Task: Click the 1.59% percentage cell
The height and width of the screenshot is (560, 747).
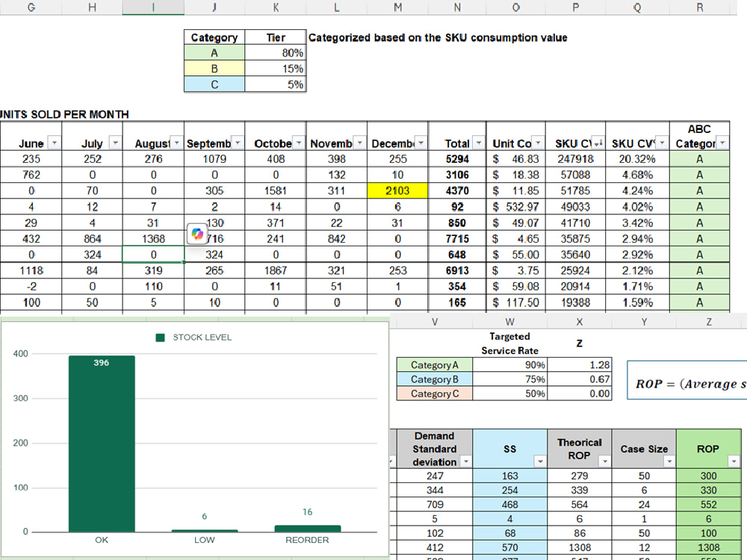Action: click(x=637, y=302)
